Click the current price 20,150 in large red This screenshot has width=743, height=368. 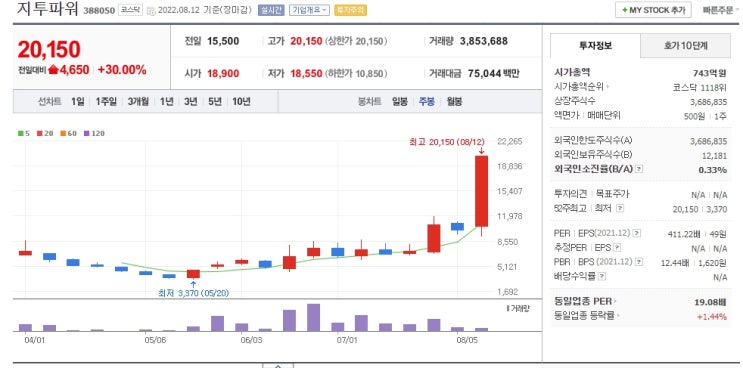pyautogui.click(x=49, y=50)
